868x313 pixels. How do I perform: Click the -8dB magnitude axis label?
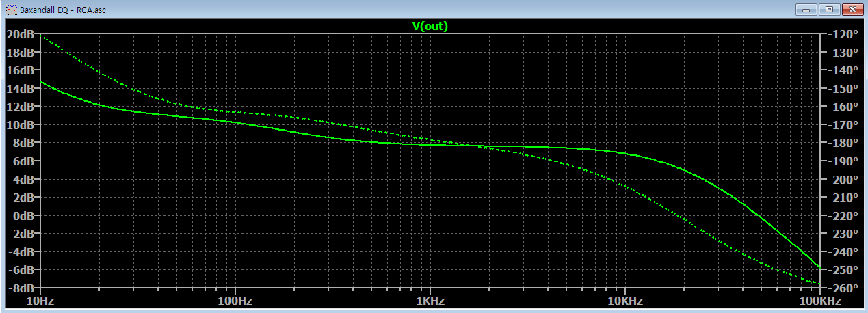point(21,288)
